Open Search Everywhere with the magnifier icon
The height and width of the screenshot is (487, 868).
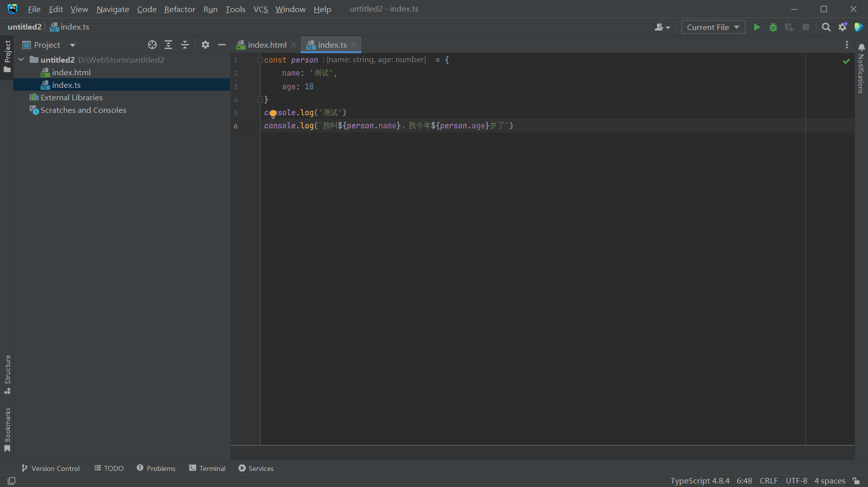coord(826,27)
